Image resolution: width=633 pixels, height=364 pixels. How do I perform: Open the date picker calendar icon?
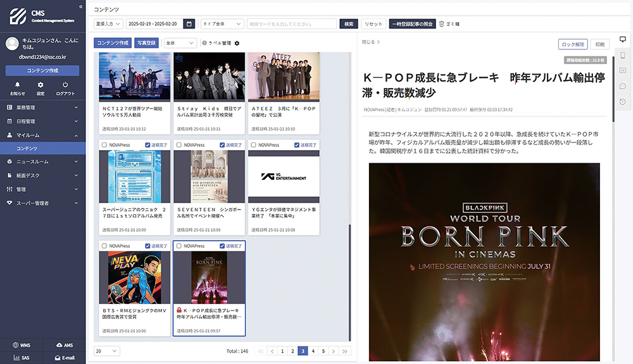(x=189, y=24)
